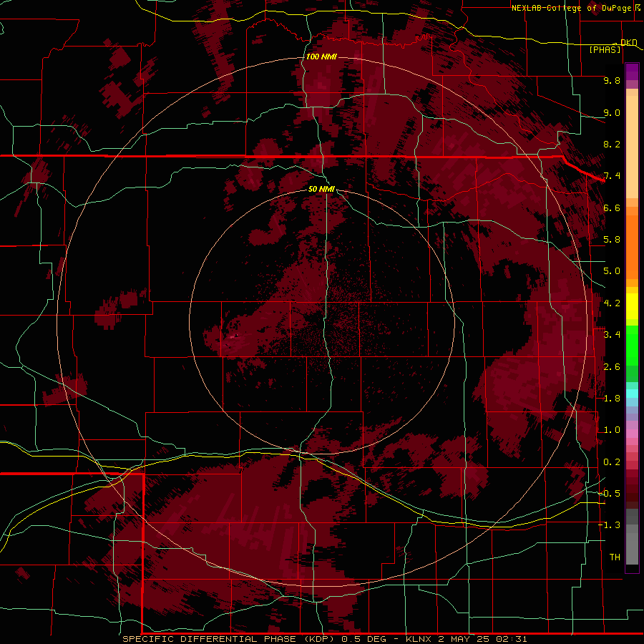Click the 02:31 timestamp text
This screenshot has height=644, width=644.
point(512,639)
